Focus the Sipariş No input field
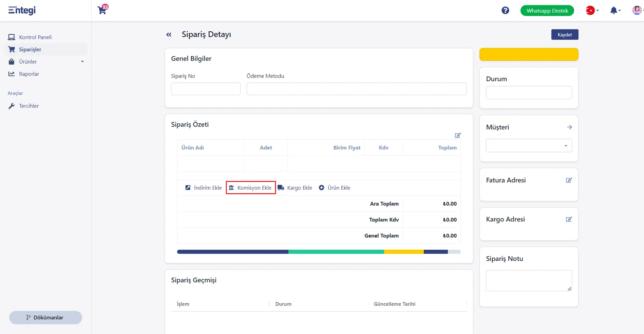Viewport: 644px width, 334px height. [206, 89]
